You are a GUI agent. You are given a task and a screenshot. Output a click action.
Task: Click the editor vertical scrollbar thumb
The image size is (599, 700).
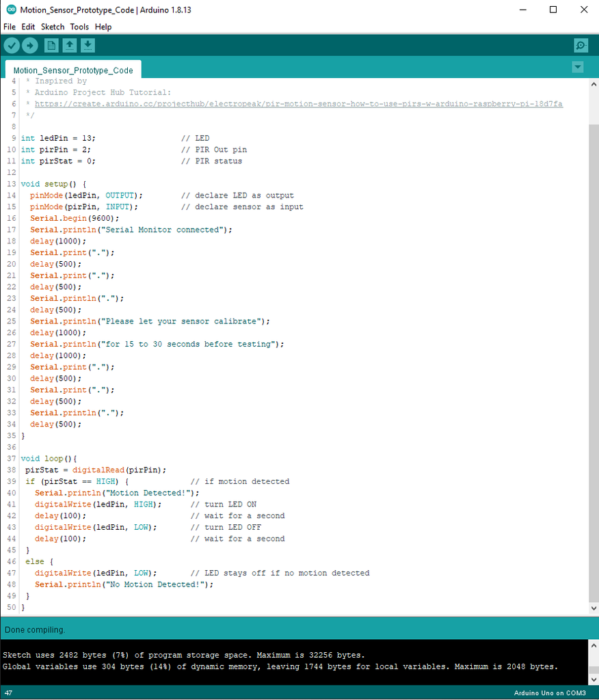pos(594,364)
